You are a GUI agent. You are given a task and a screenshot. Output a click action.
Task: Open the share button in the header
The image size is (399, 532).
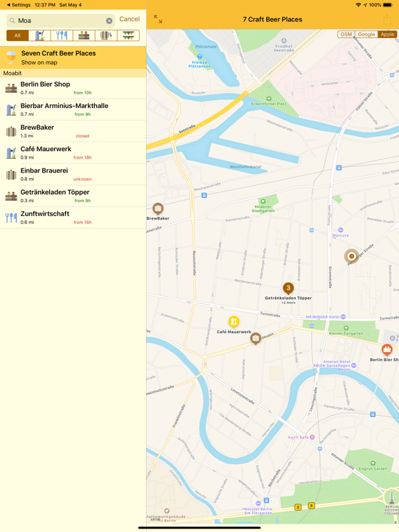tap(387, 19)
